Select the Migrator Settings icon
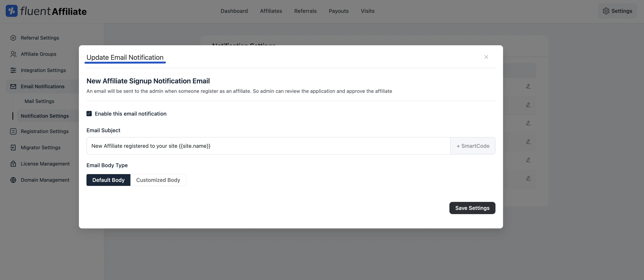644x280 pixels. coord(13,147)
